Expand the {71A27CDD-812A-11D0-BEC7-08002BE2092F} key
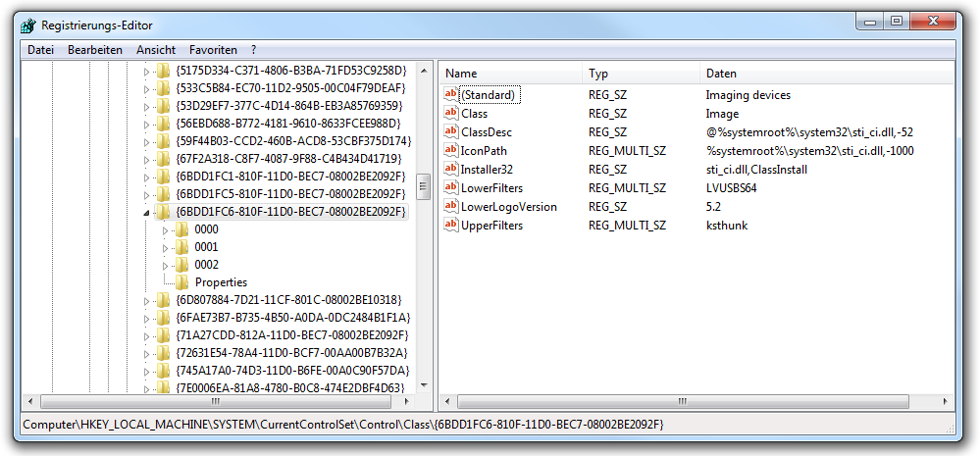The height and width of the screenshot is (456, 980). click(x=147, y=336)
